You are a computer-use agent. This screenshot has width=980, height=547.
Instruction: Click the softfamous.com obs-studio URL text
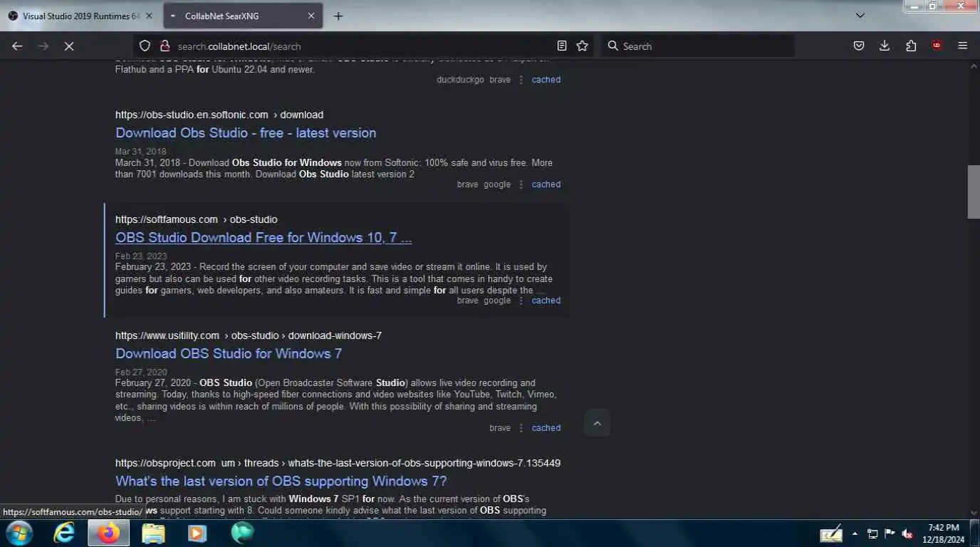click(x=197, y=219)
